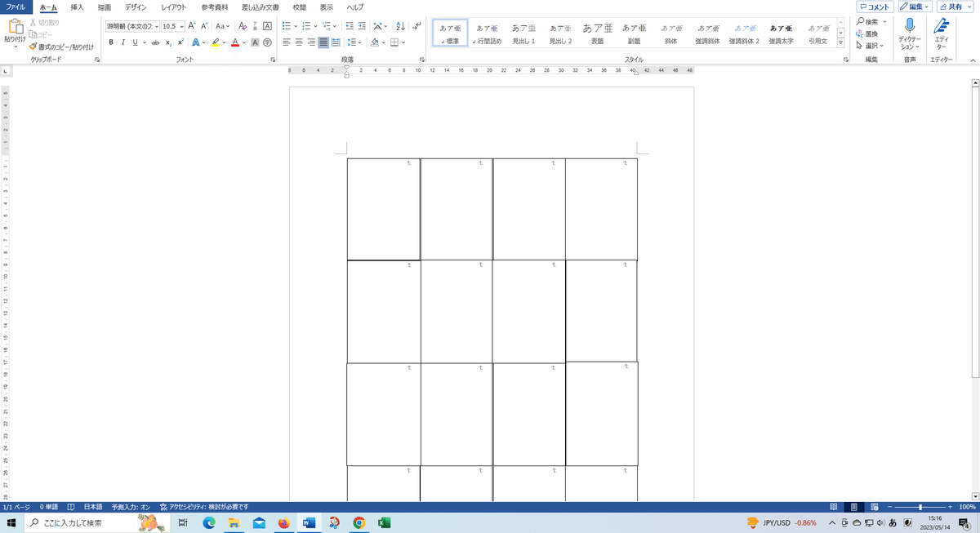Open the レイアウト (Layout) tab
The height and width of the screenshot is (533, 980).
pyautogui.click(x=173, y=7)
